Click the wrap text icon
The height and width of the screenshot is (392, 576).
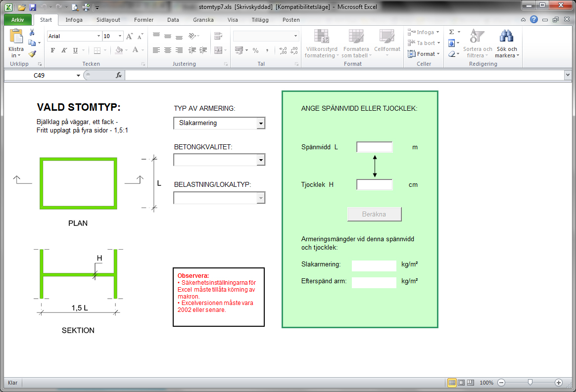(x=218, y=36)
